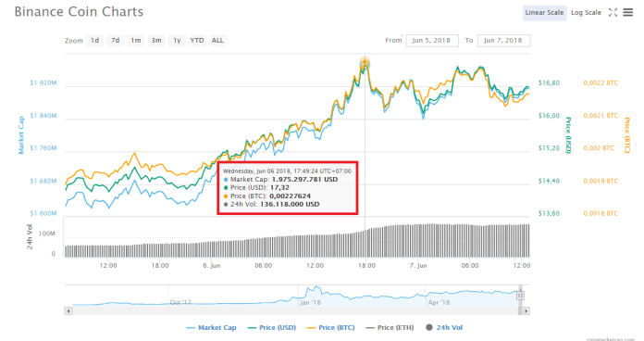Set zoom range to ALL
Image resolution: width=644 pixels, height=341 pixels.
point(217,41)
